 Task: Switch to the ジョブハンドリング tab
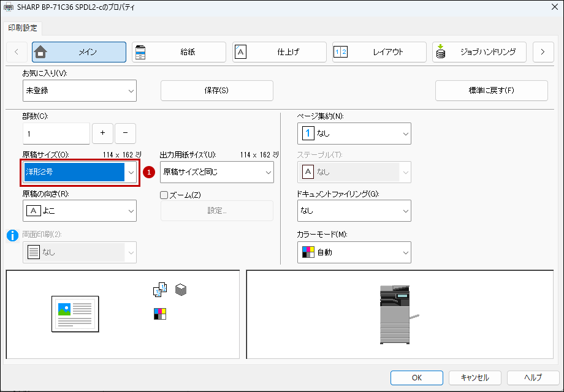pos(479,52)
